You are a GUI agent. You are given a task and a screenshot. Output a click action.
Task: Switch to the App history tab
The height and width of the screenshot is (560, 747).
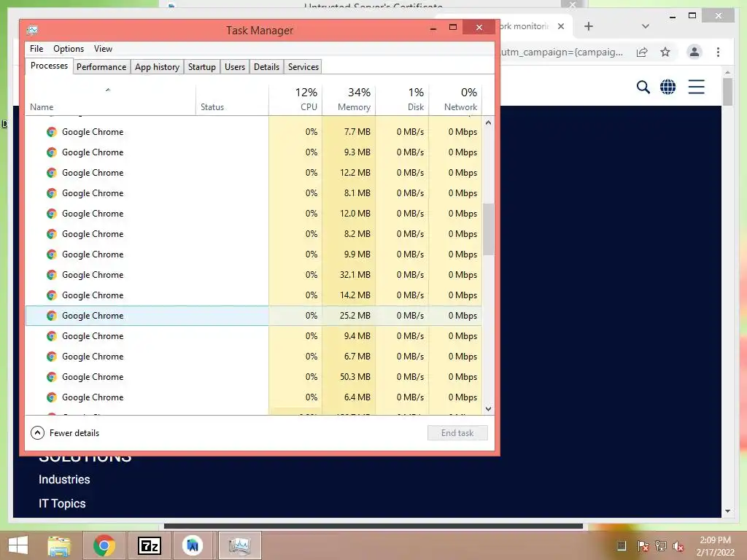[x=158, y=66]
